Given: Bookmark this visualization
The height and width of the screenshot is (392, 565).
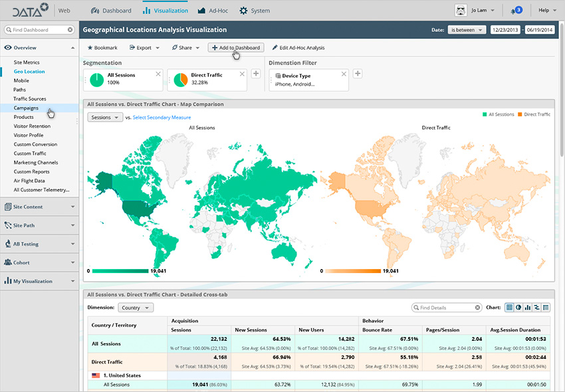Looking at the screenshot, I should 102,48.
